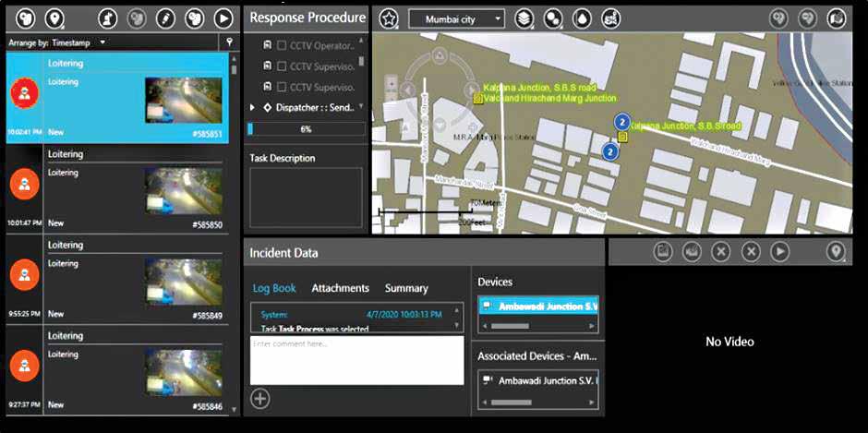Open the map layers stack icon
Image resolution: width=868 pixels, height=433 pixels.
pyautogui.click(x=524, y=18)
